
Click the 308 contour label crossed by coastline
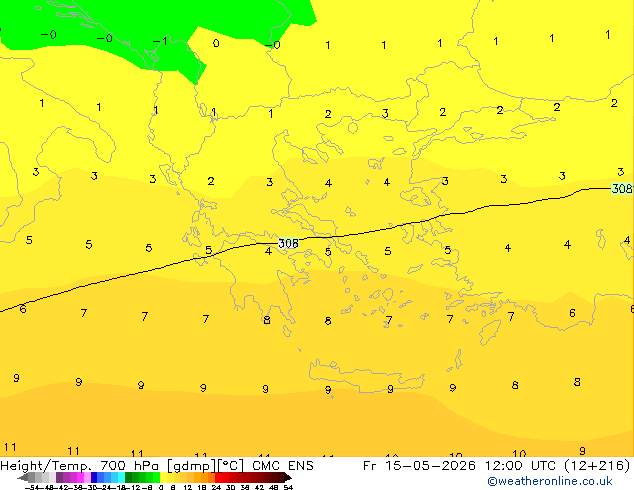(x=288, y=243)
